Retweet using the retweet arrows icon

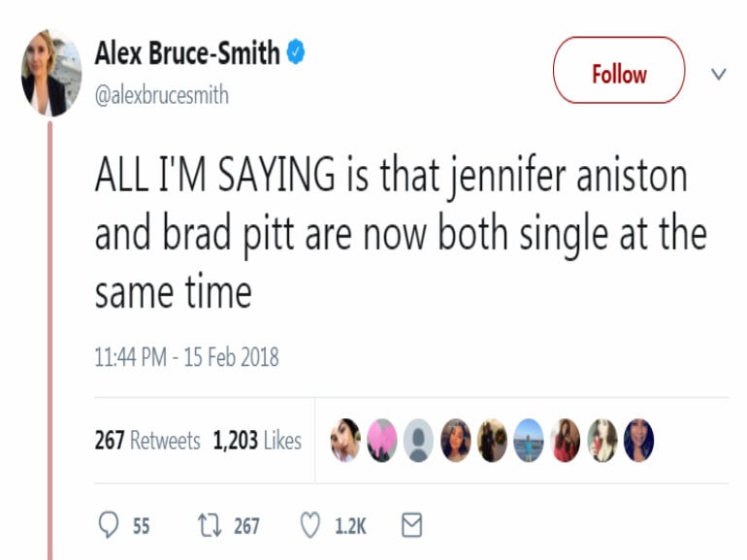(x=209, y=526)
